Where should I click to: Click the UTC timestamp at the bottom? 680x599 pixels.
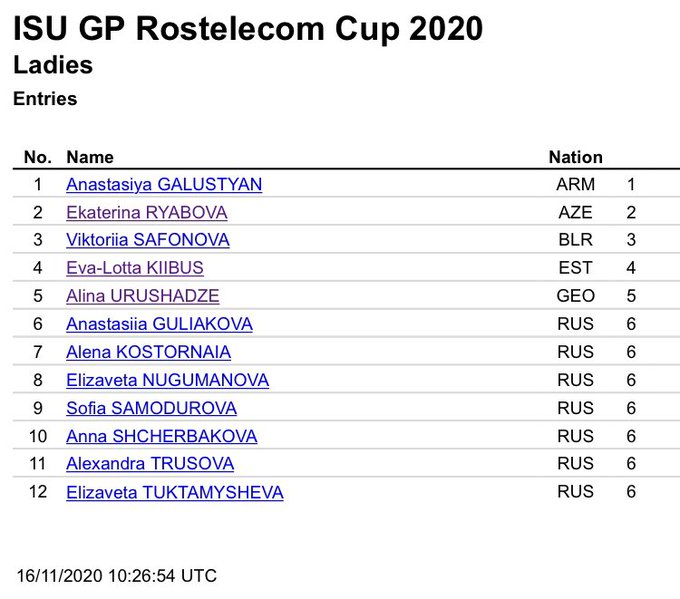tap(117, 576)
